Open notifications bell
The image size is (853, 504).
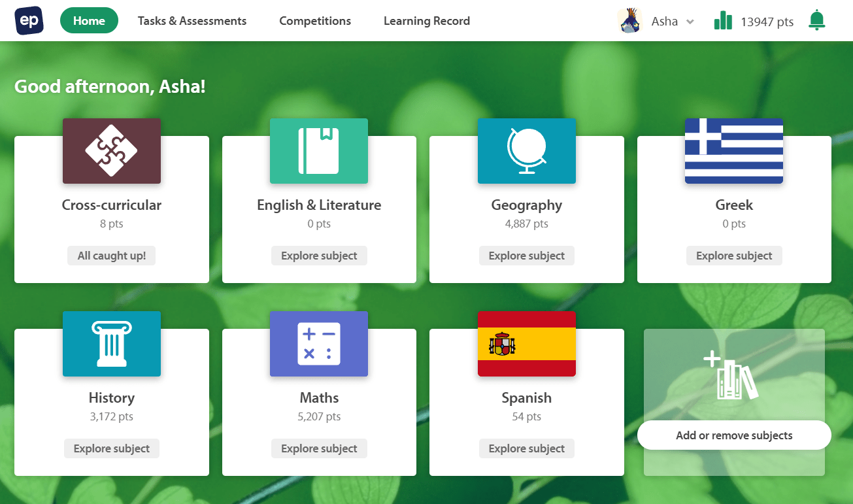816,20
